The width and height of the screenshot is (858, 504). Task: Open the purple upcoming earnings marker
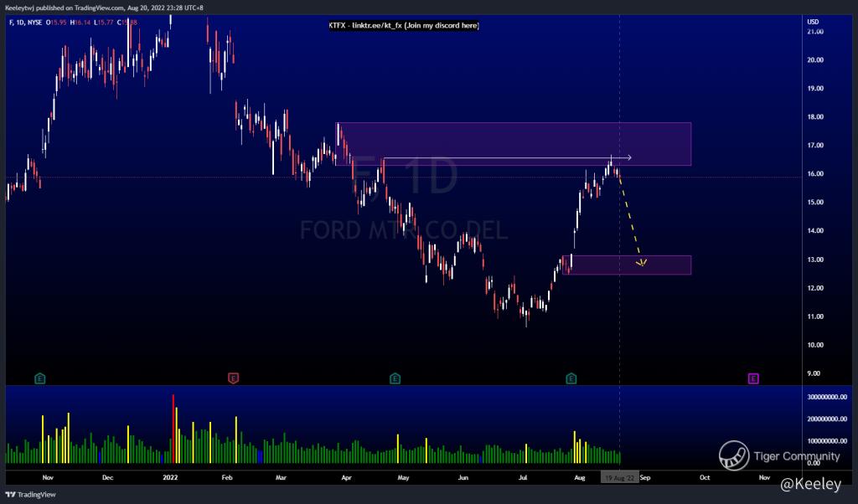[753, 378]
